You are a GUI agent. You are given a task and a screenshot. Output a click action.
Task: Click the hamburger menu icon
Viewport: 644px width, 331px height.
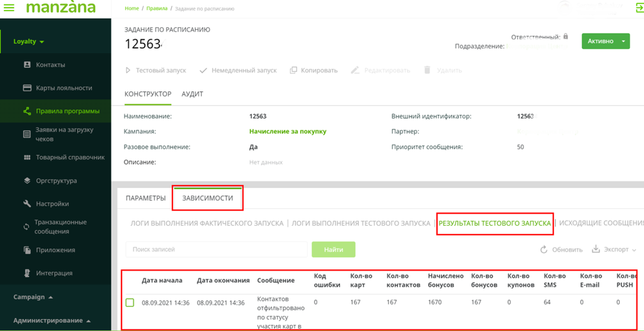click(9, 8)
